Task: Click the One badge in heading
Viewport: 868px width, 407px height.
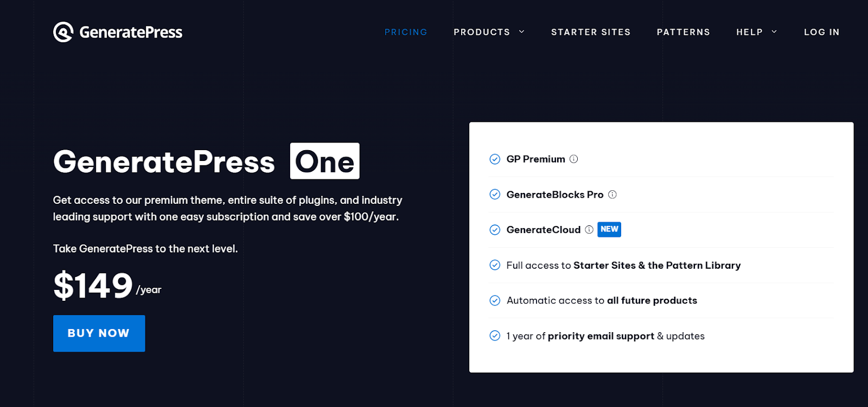Action: click(324, 161)
